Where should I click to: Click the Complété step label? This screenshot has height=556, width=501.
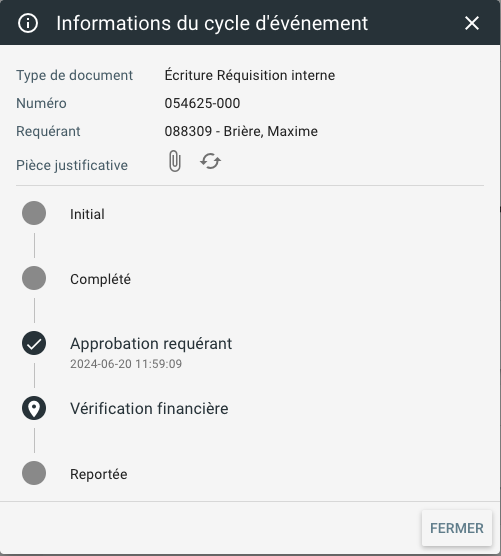100,279
